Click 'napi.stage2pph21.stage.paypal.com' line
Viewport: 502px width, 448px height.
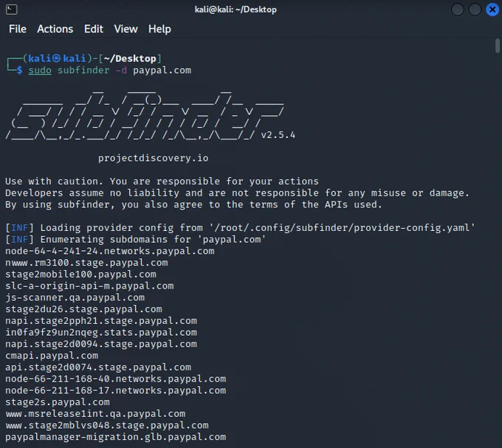tap(101, 321)
